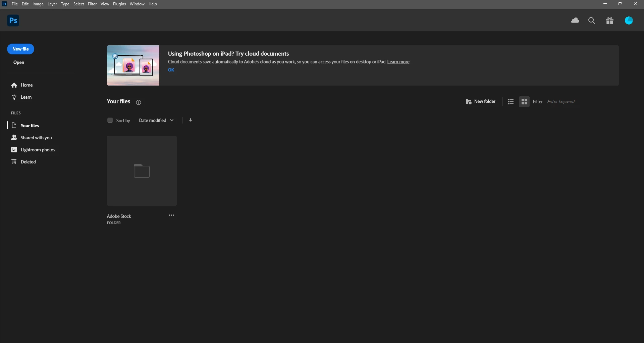The height and width of the screenshot is (343, 644).
Task: Reverse sort order with arrow icon
Action: click(x=191, y=120)
